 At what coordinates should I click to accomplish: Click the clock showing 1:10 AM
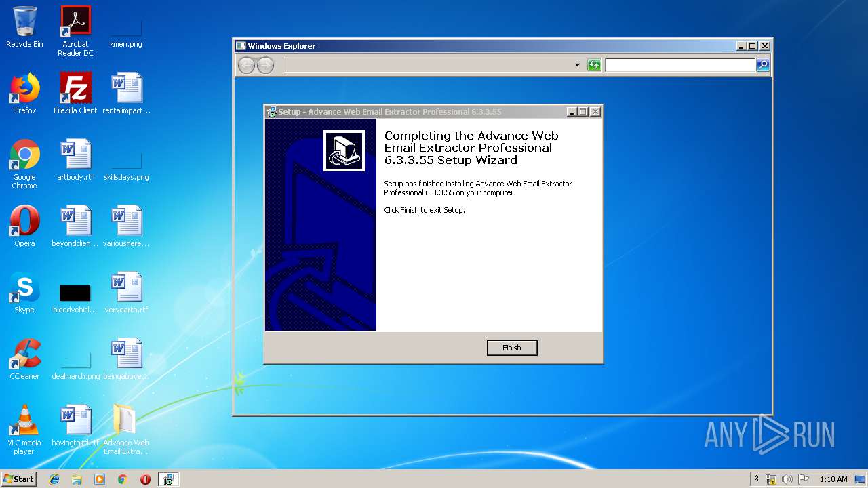[833, 479]
